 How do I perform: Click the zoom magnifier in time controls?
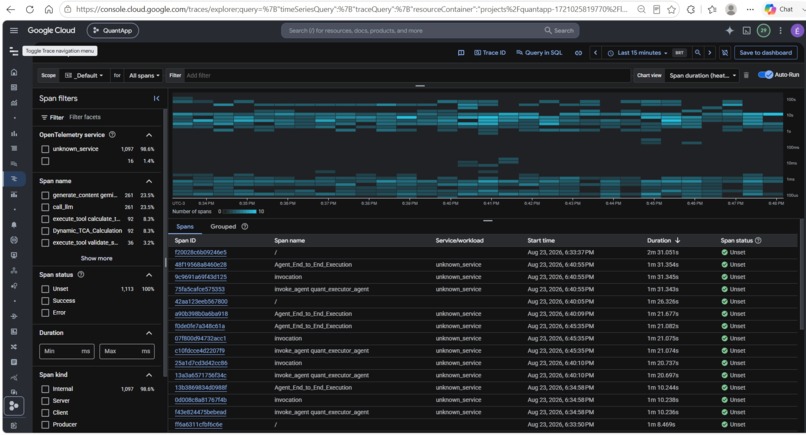click(698, 52)
